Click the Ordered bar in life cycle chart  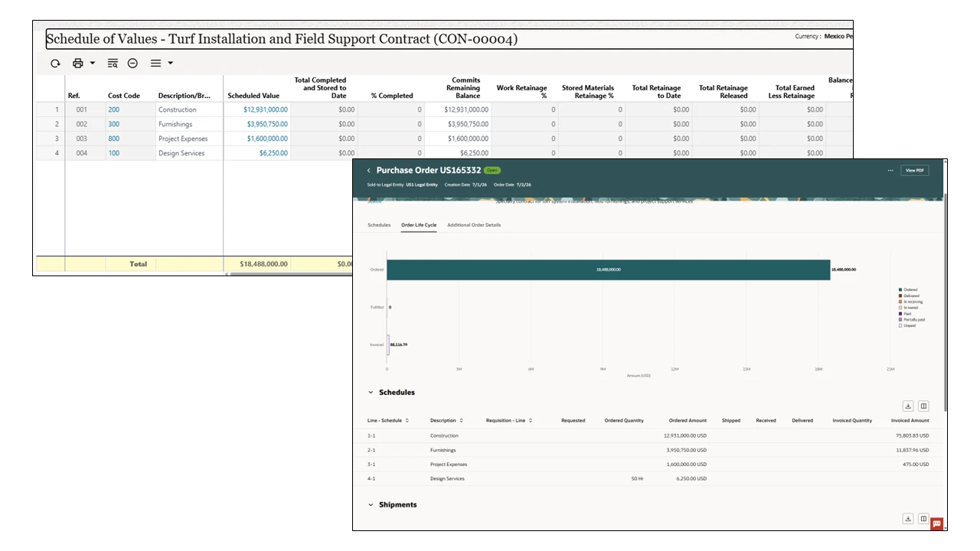point(608,269)
